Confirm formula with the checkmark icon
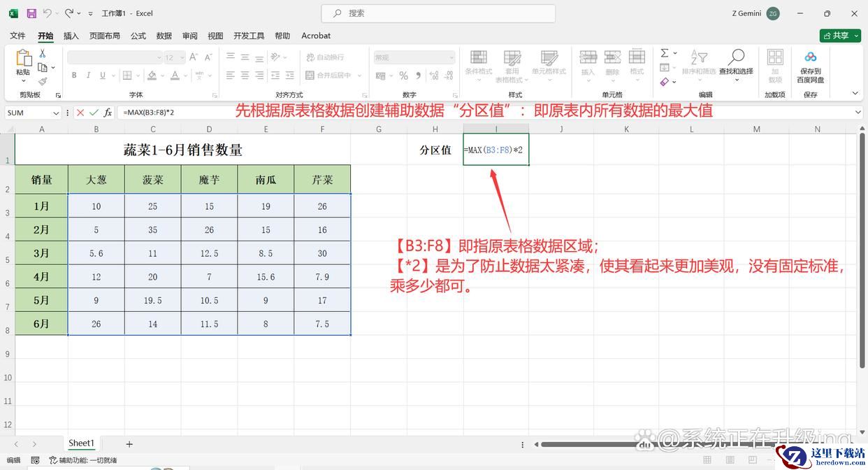The width and height of the screenshot is (868, 470). (94, 113)
